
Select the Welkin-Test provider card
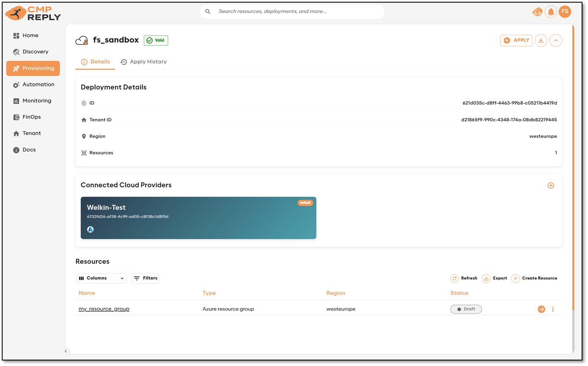[x=198, y=217]
